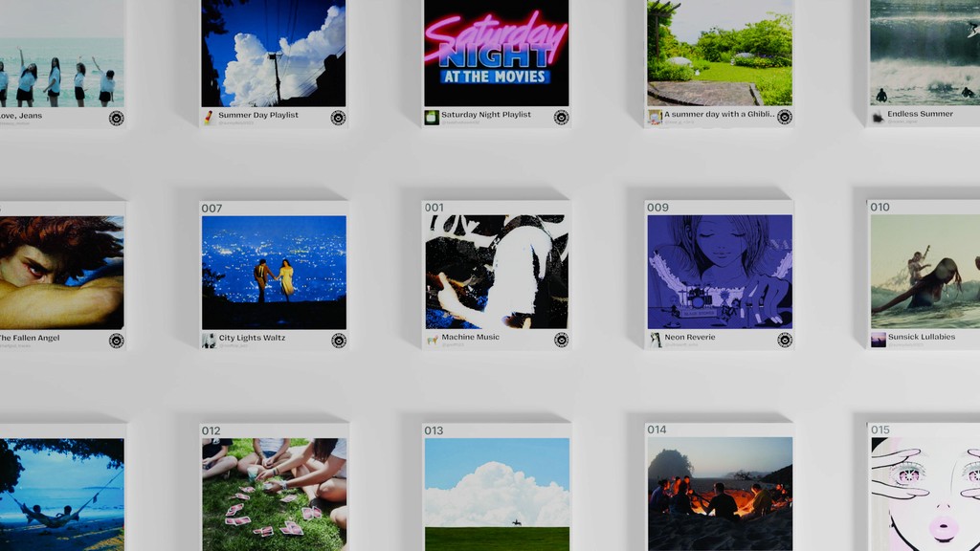
Task: Open The Fallen Angel painting cover
Action: pos(62,273)
